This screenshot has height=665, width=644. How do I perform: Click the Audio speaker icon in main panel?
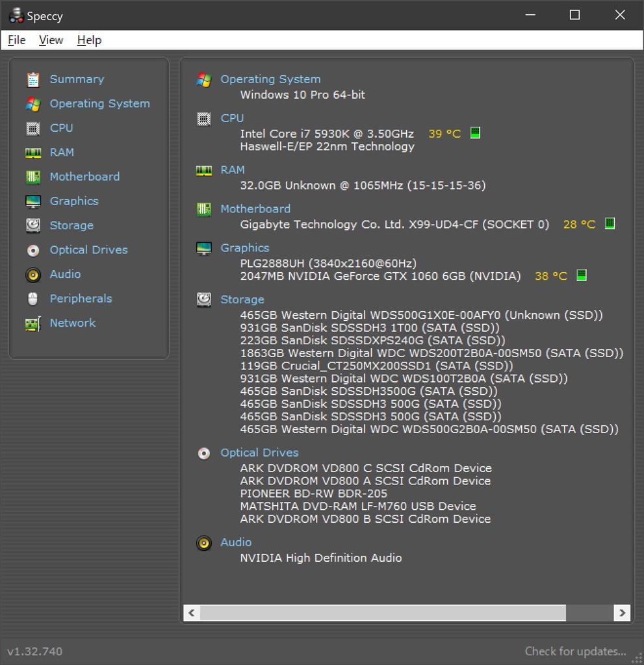pyautogui.click(x=204, y=543)
